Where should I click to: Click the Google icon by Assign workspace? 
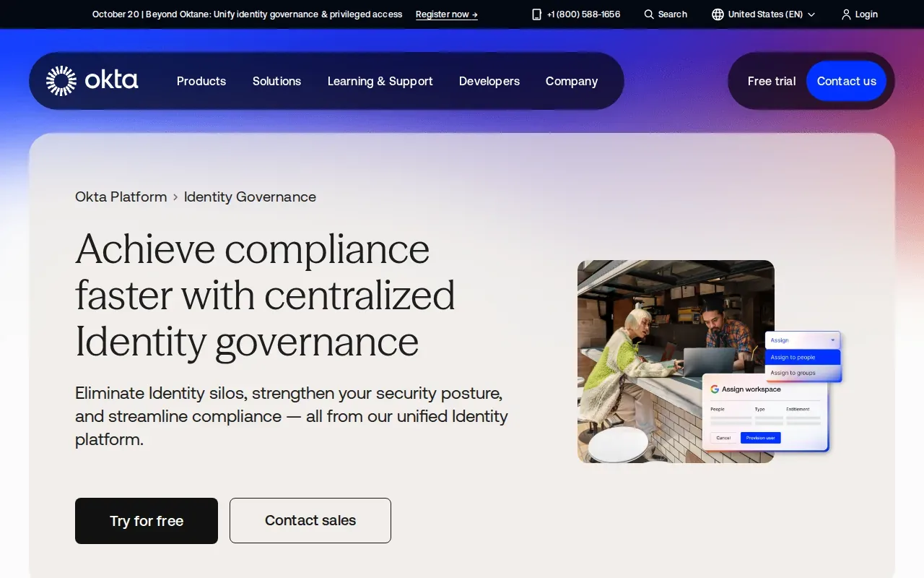pos(715,389)
